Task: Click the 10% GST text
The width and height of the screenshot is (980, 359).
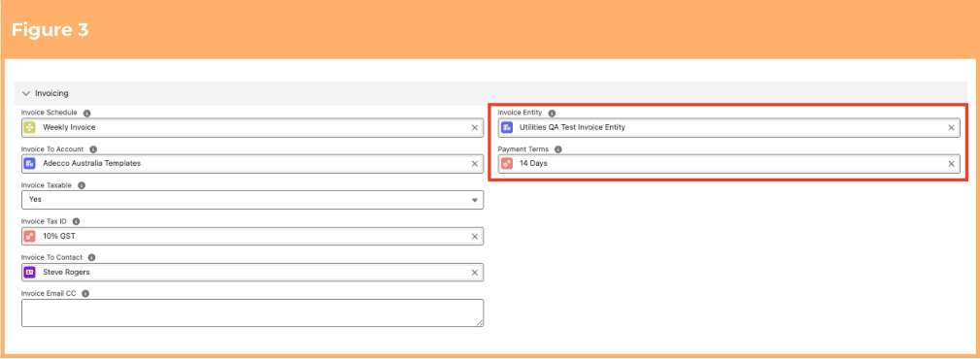Action: pos(59,236)
